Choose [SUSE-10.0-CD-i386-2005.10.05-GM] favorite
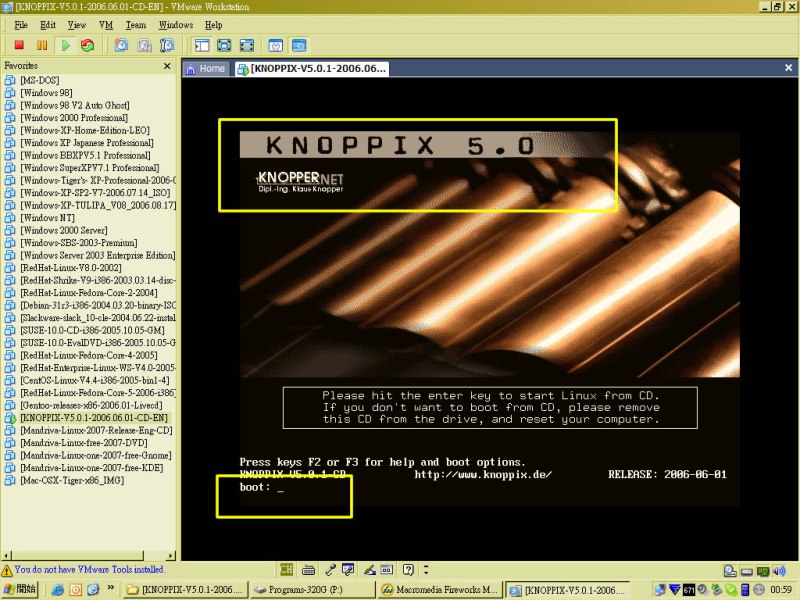 92,330
